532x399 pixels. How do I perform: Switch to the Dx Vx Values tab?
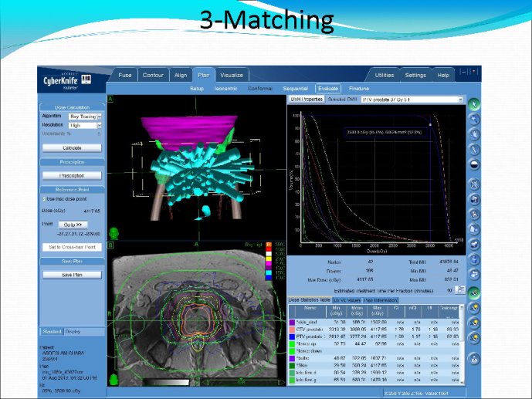[347, 300]
